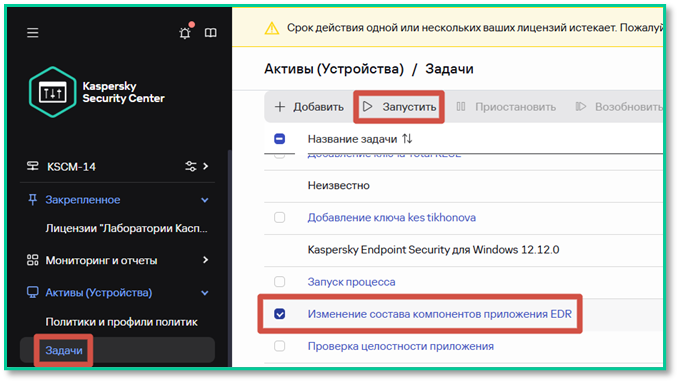The width and height of the screenshot is (679, 383).
Task: Check the Запуск процесса checkbox
Action: click(280, 282)
